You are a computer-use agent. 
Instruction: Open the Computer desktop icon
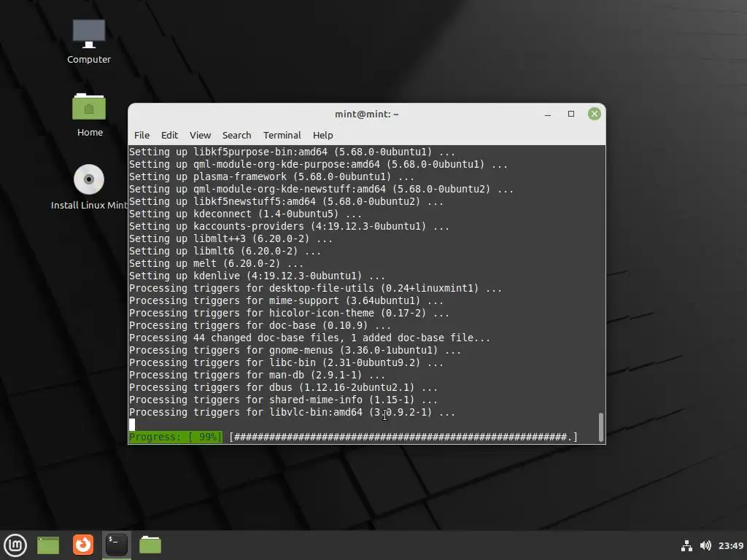tap(88, 42)
